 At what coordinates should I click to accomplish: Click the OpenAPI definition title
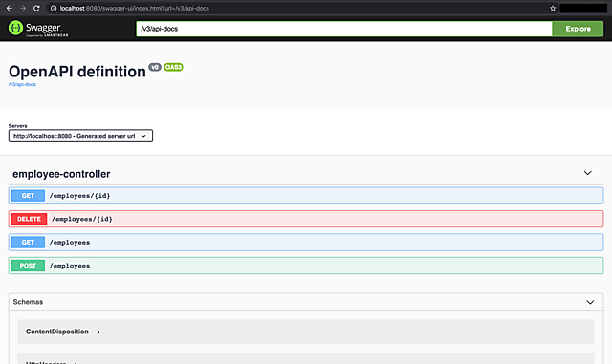coord(77,72)
